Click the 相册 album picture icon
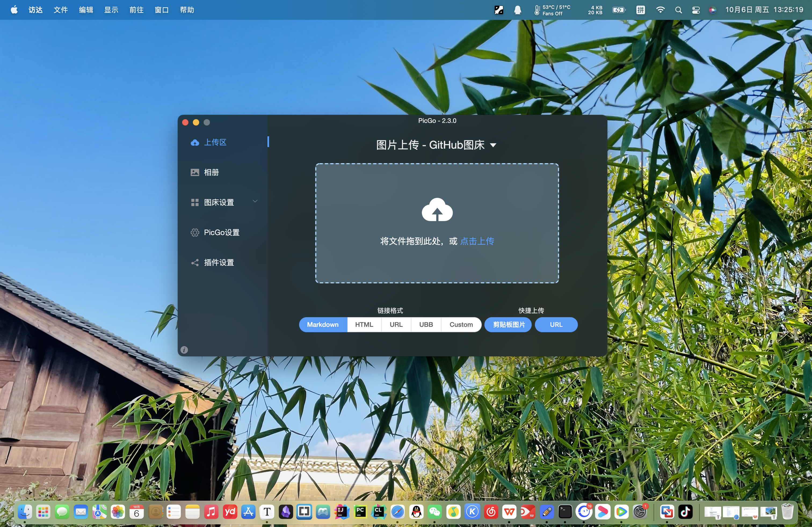 pyautogui.click(x=195, y=172)
